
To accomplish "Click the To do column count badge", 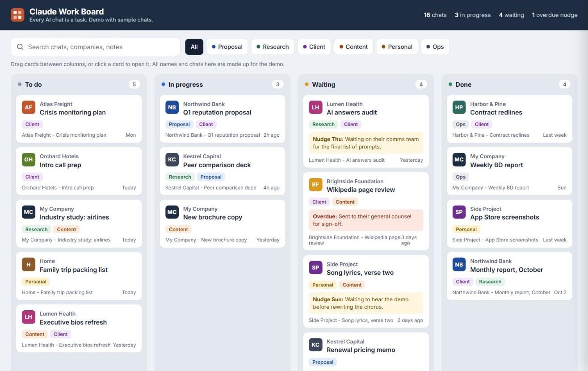I will point(134,84).
